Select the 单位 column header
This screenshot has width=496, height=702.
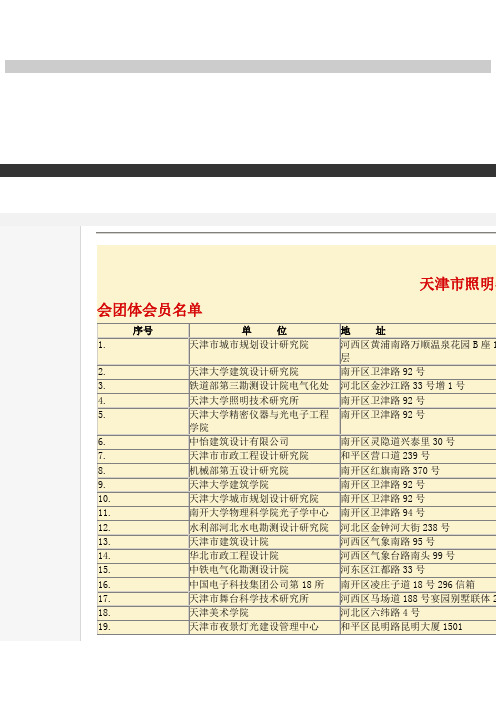[x=264, y=331]
